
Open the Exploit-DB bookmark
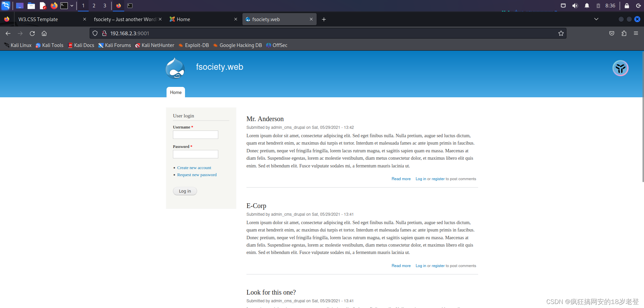pos(194,45)
